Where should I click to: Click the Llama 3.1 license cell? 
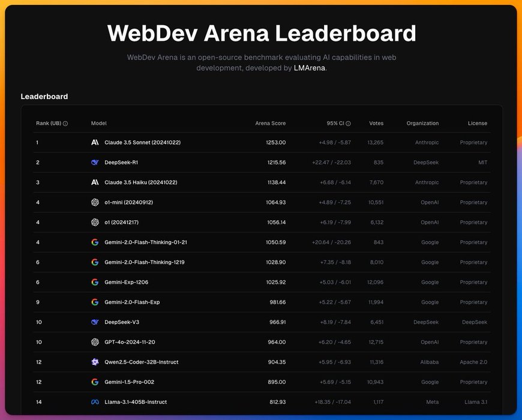pos(476,402)
